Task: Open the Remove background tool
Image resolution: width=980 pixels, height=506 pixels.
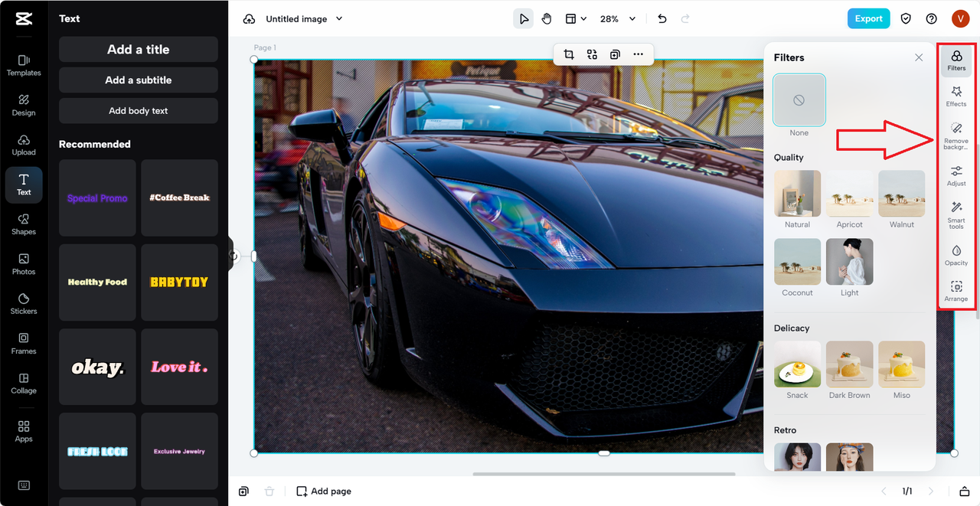Action: click(x=956, y=135)
